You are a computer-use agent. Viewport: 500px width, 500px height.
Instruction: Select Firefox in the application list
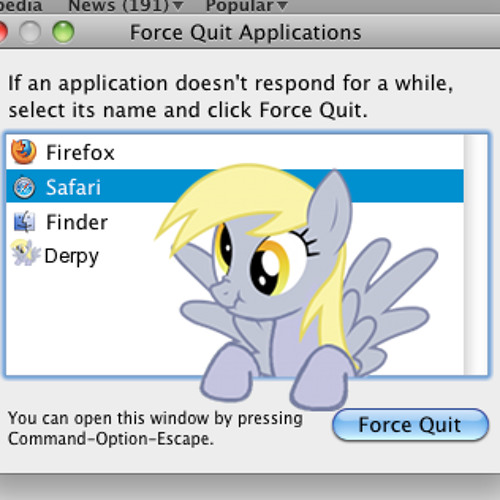[x=80, y=153]
